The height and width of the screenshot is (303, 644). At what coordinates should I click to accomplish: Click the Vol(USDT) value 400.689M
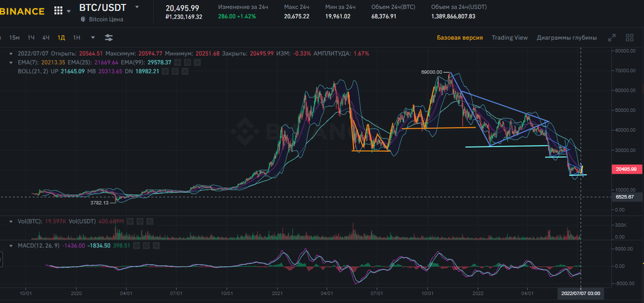coord(112,221)
